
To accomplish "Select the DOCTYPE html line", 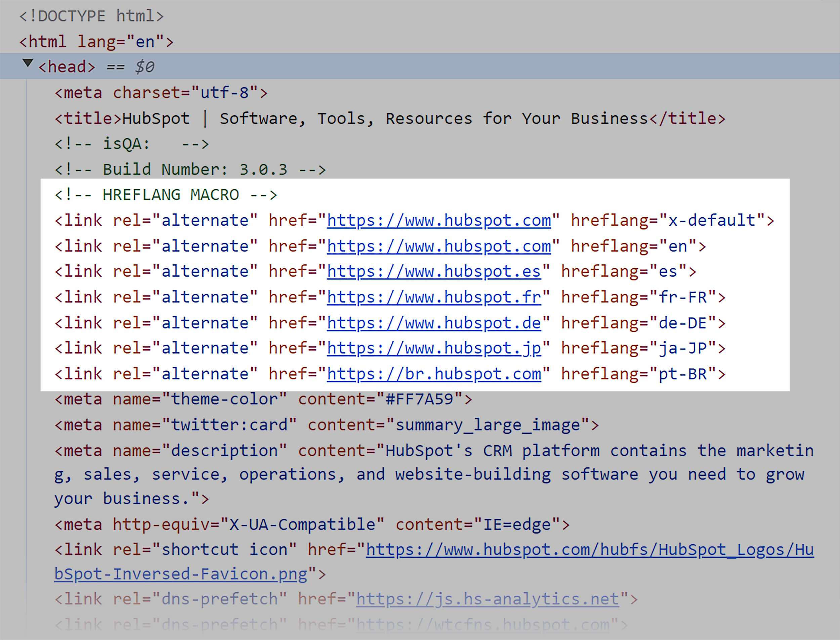I will [91, 16].
